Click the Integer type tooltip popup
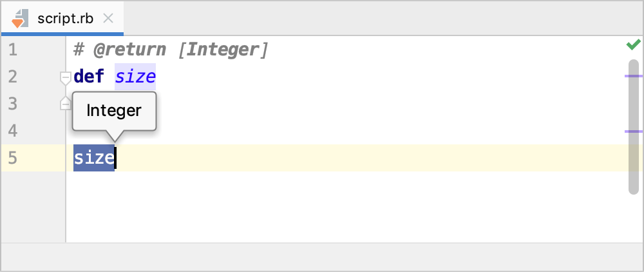The image size is (644, 272). (114, 111)
